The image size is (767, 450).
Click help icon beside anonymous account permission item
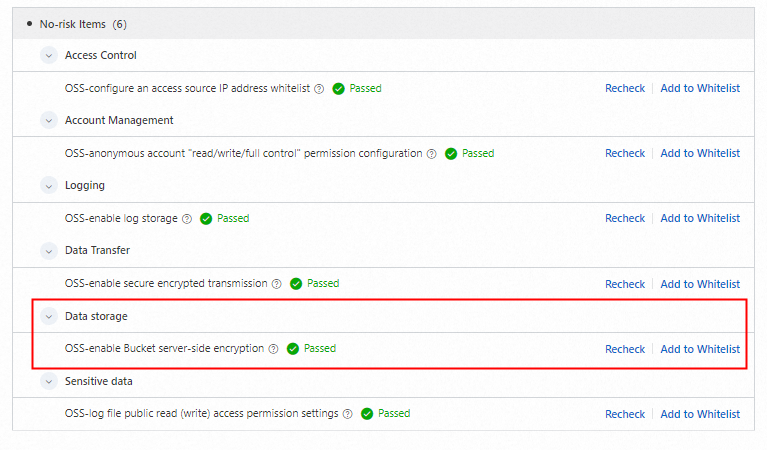431,154
